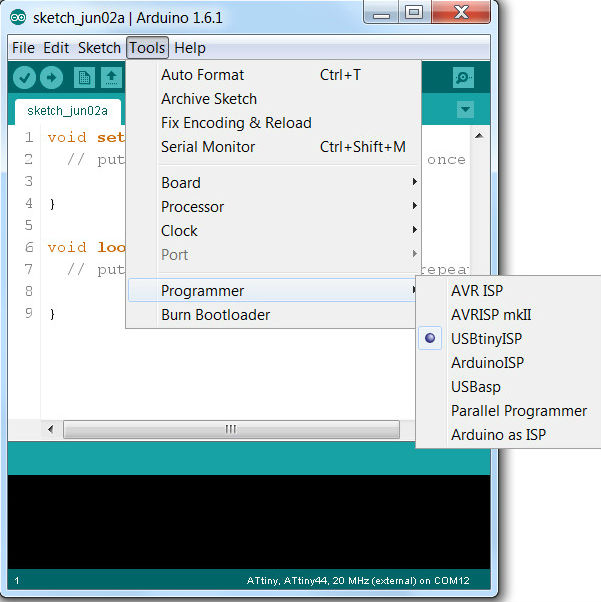The height and width of the screenshot is (602, 601).
Task: Click Burn Bootloader menu entry
Action: pyautogui.click(x=273, y=315)
